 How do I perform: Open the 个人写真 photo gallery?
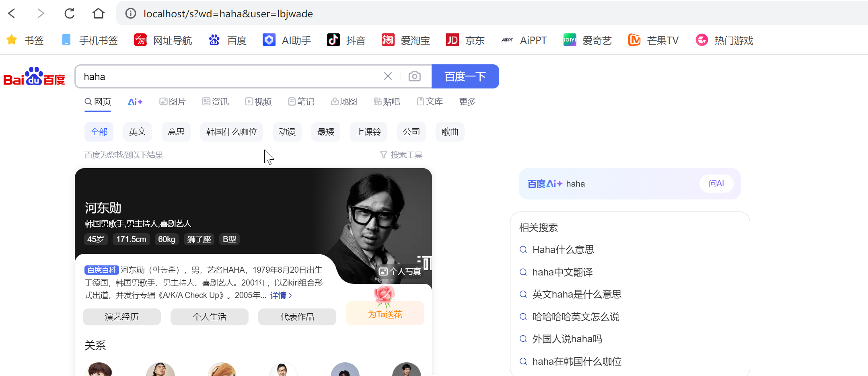pos(400,271)
